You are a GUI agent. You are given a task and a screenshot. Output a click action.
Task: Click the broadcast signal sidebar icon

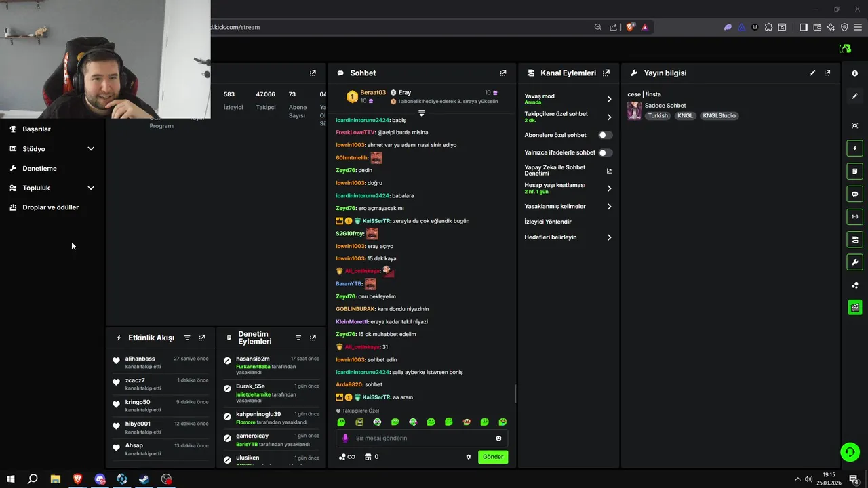[x=854, y=217]
